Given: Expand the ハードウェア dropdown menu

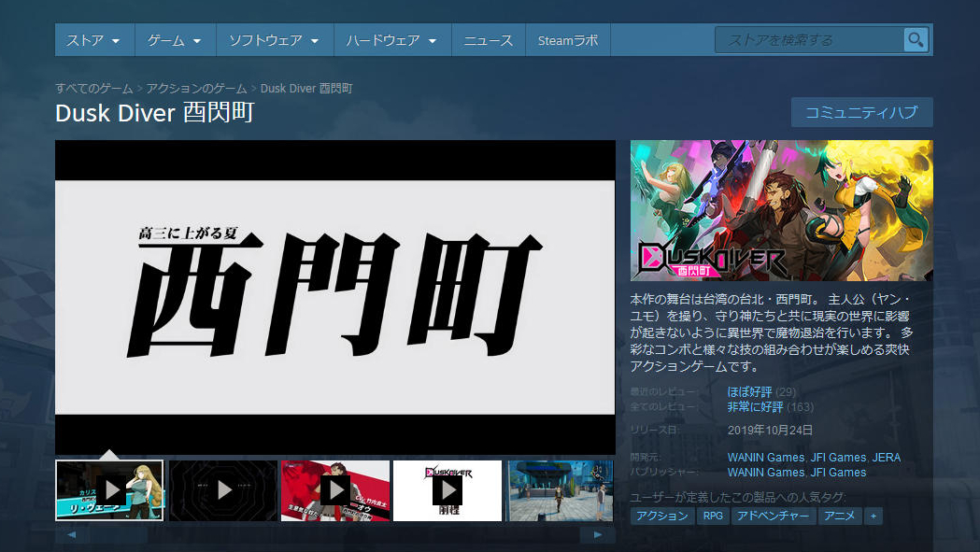Looking at the screenshot, I should tap(391, 40).
